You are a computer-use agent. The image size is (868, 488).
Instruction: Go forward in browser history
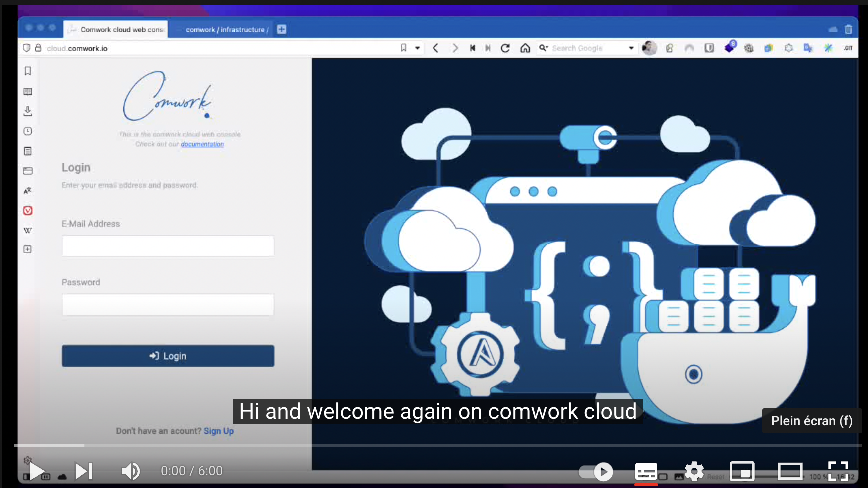pos(455,48)
